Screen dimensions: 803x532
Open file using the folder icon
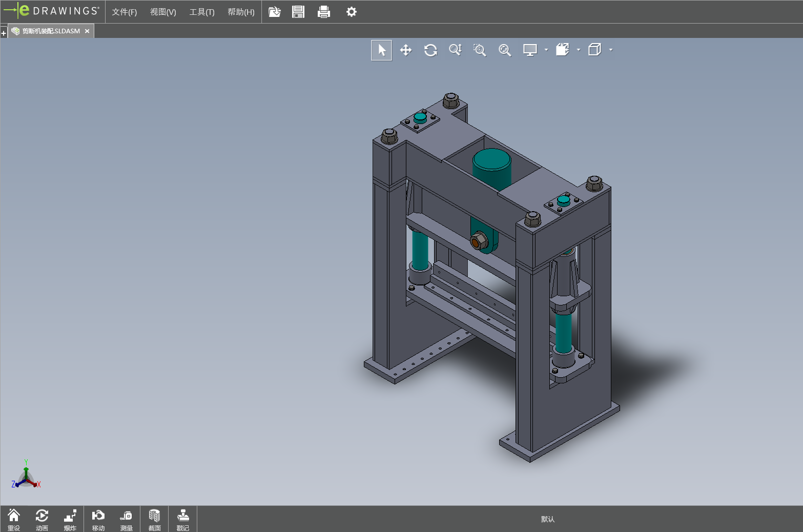click(275, 12)
